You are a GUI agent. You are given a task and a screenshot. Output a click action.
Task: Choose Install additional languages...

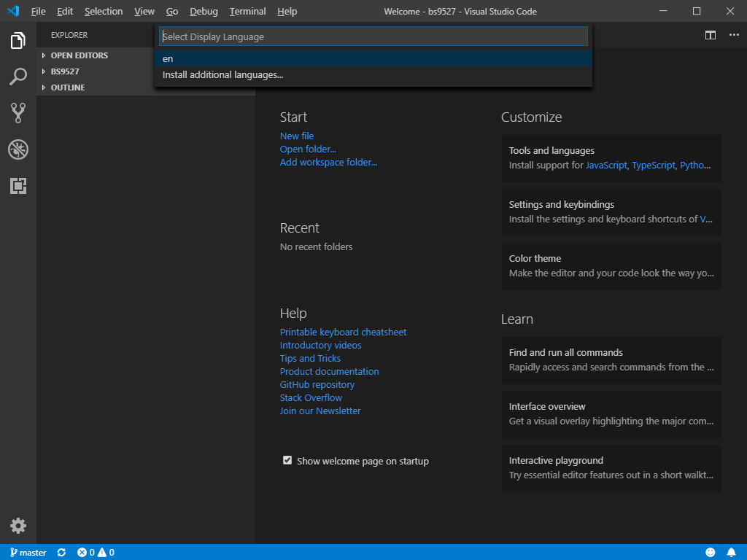click(373, 75)
